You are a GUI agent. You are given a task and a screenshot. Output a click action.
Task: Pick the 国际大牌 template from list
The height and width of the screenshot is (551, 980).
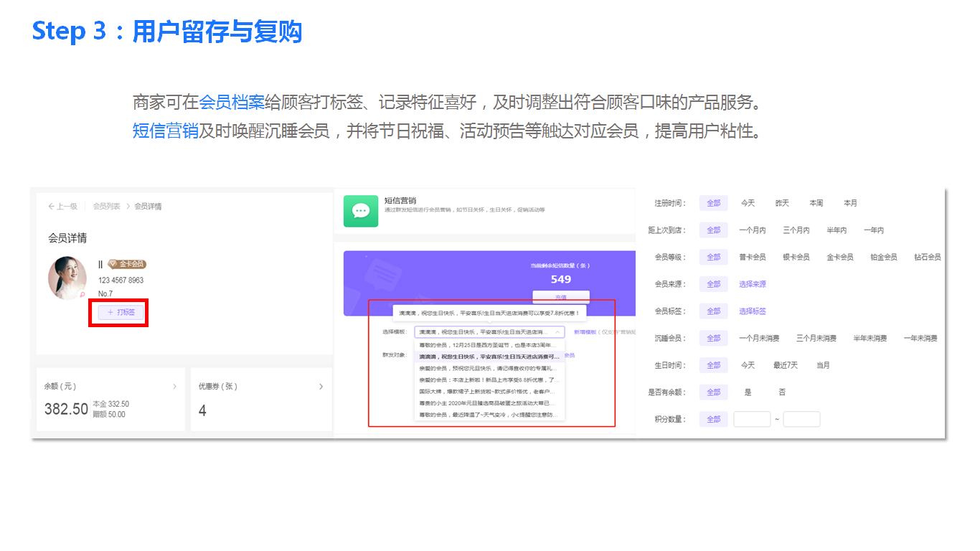tap(488, 392)
